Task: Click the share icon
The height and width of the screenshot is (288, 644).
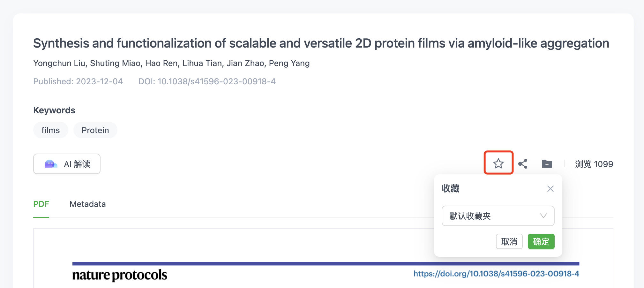Action: [x=523, y=164]
